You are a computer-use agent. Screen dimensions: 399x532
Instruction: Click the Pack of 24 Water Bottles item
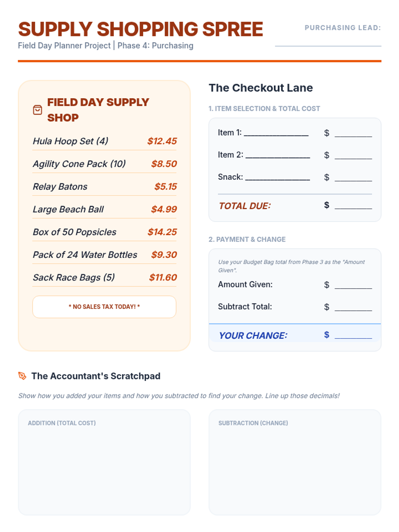click(x=85, y=255)
